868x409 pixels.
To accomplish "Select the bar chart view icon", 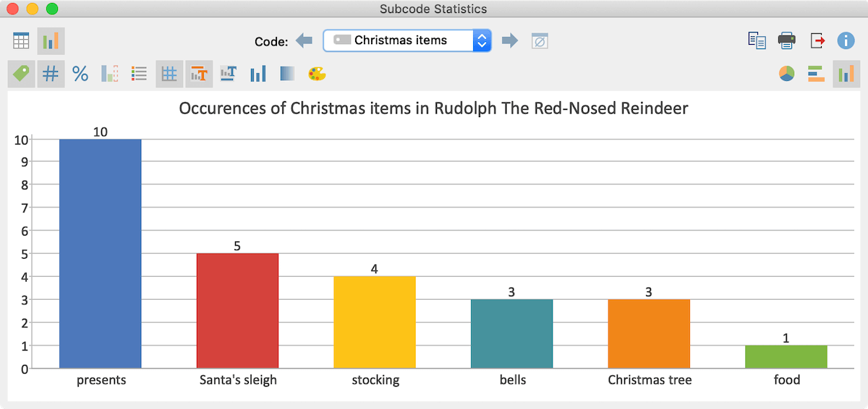I will point(51,41).
